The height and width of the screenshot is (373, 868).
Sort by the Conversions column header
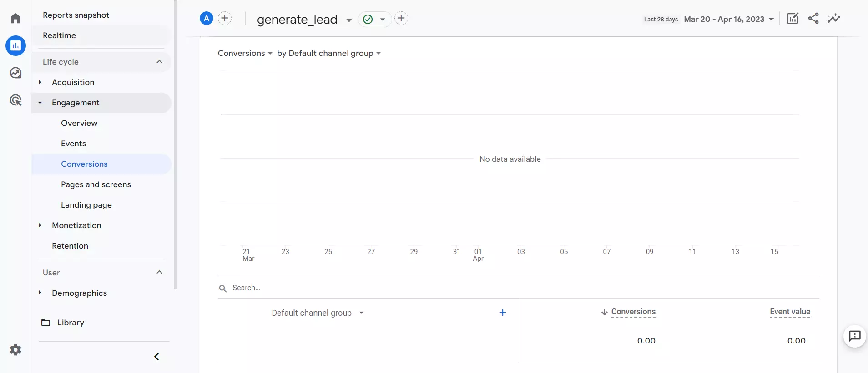(x=633, y=312)
